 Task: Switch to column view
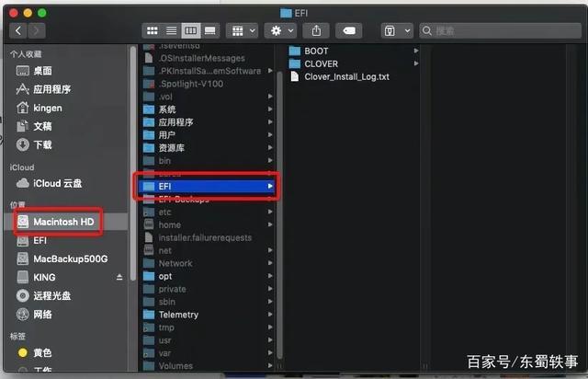(191, 30)
